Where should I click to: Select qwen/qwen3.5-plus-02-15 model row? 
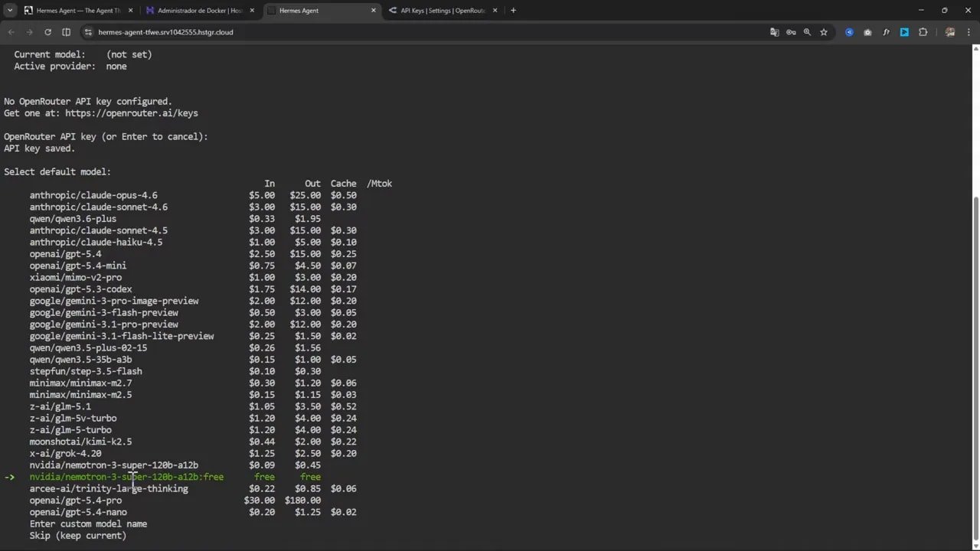[175, 347]
